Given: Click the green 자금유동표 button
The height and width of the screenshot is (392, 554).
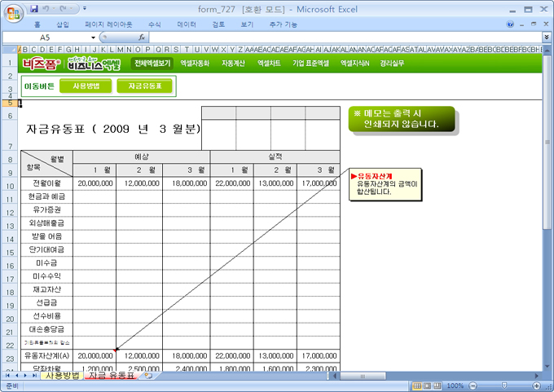Looking at the screenshot, I should (145, 86).
